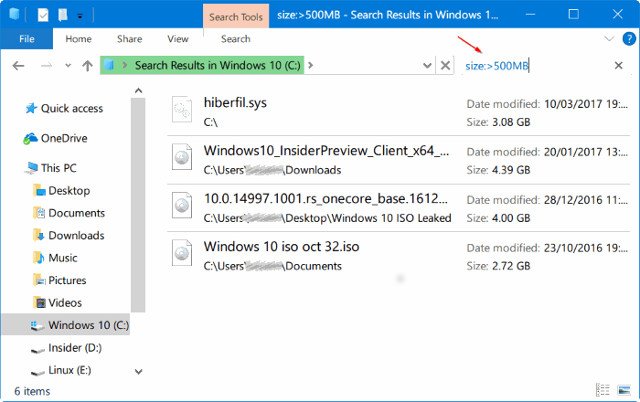Clear the search box text

pyautogui.click(x=618, y=65)
